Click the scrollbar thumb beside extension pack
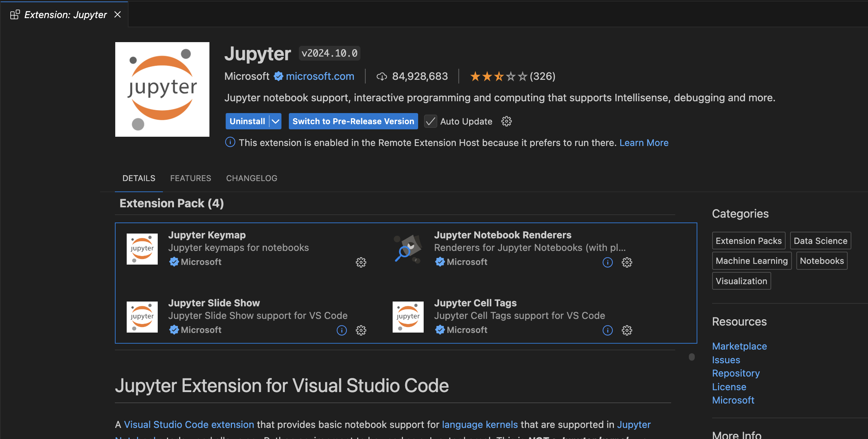The image size is (868, 439). (692, 357)
